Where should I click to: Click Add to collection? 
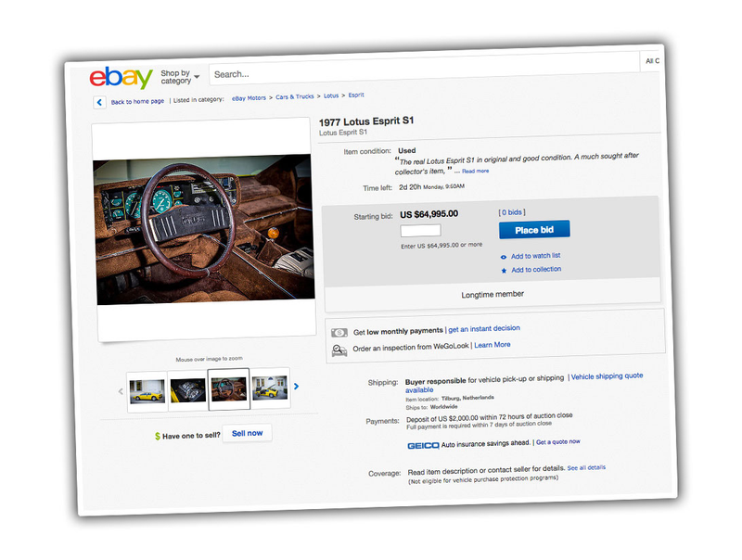click(x=536, y=270)
